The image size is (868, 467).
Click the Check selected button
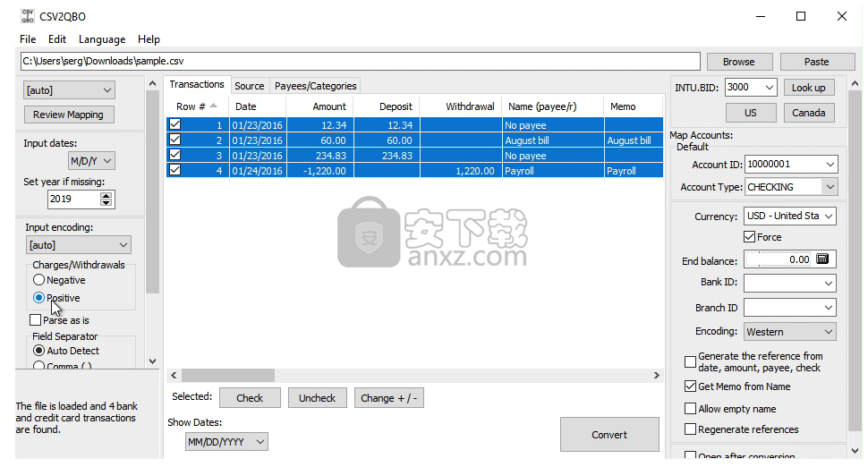(x=250, y=398)
